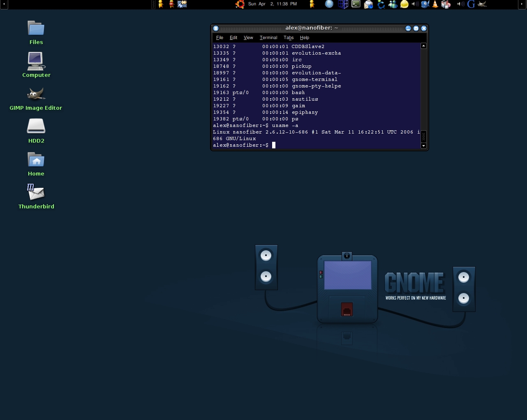Viewport: 527px width, 420px height.
Task: Hide the panel with its left arrow
Action: pos(4,4)
